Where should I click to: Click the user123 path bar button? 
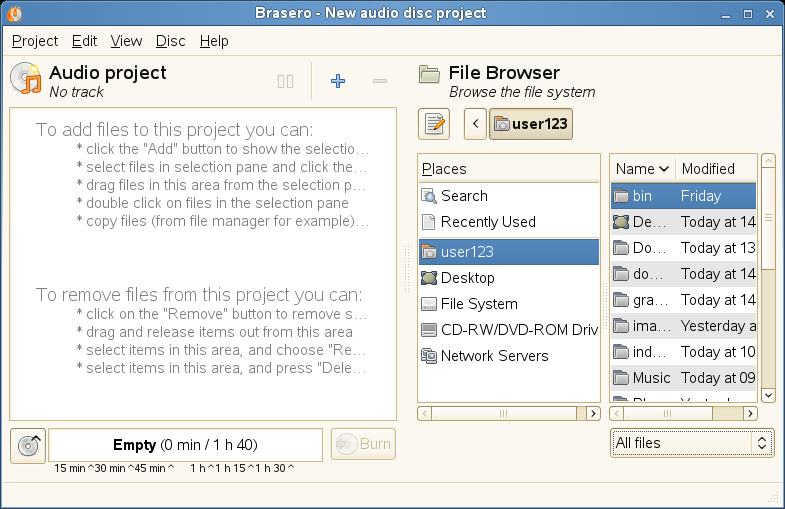[x=531, y=124]
